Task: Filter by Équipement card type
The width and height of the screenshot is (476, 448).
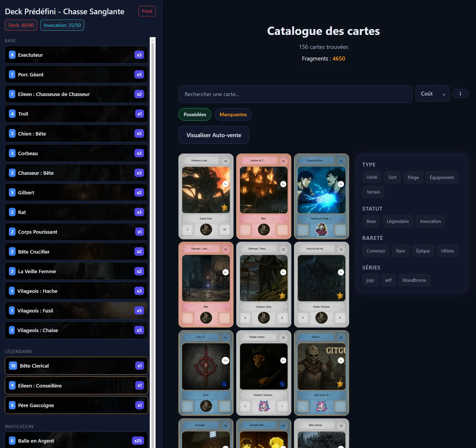Action: coord(442,177)
